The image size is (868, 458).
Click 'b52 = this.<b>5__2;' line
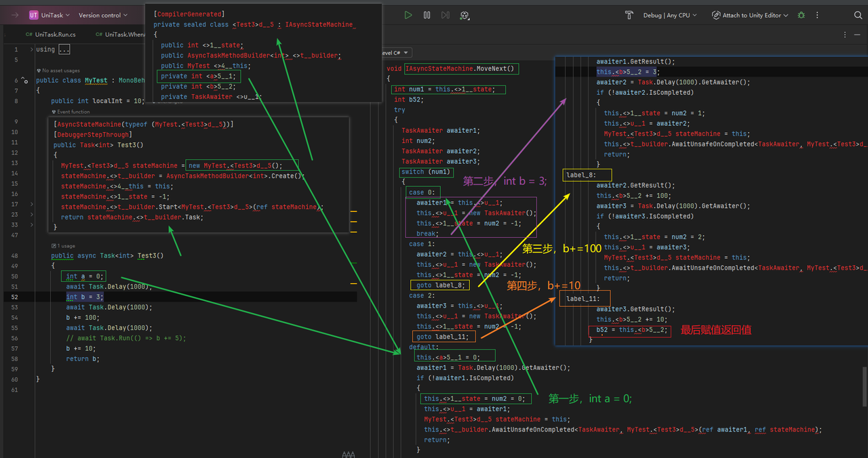632,330
